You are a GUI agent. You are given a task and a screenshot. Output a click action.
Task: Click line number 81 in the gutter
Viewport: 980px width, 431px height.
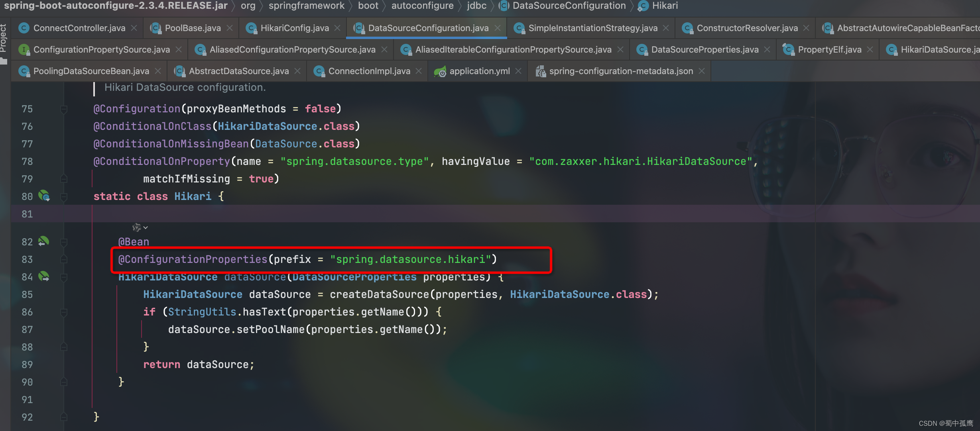(27, 214)
